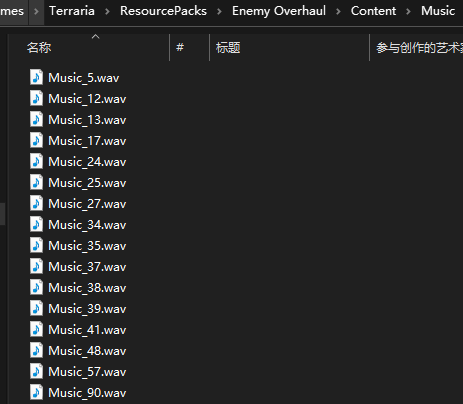This screenshot has height=404, width=463.
Task: Select the file name Music_48.wav
Action: coord(87,351)
